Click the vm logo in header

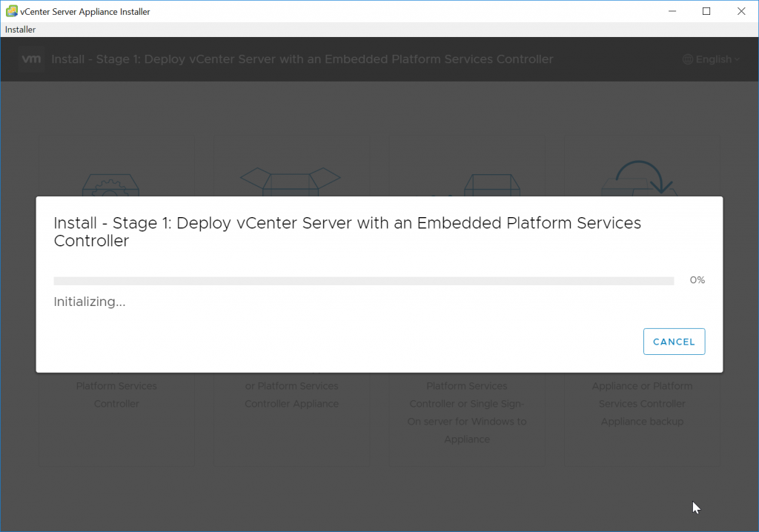(31, 59)
